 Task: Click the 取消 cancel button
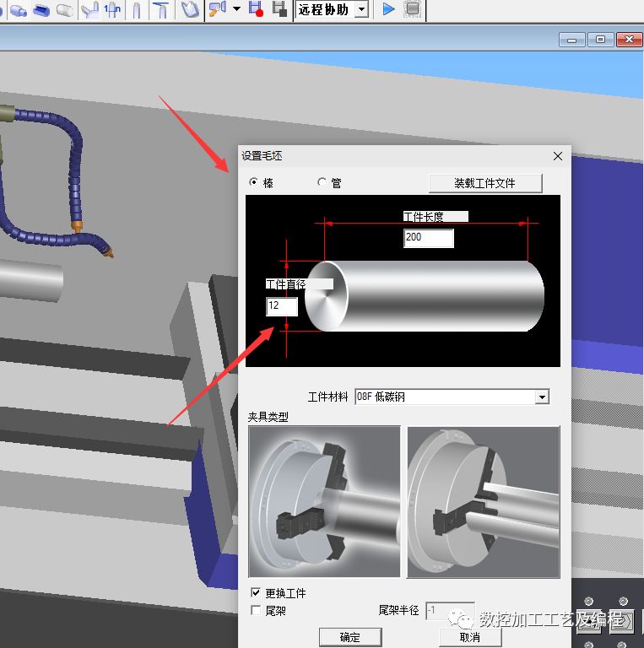tap(469, 637)
